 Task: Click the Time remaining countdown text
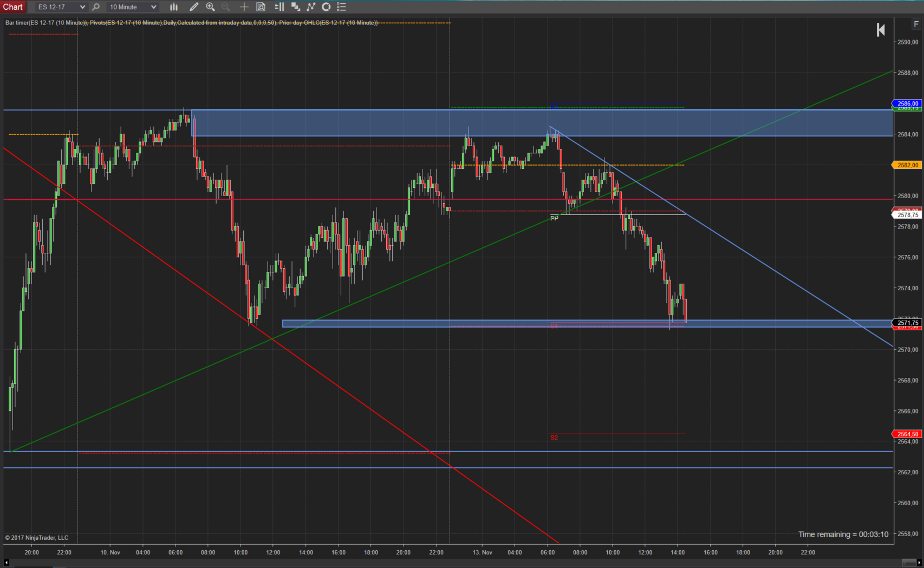(843, 534)
